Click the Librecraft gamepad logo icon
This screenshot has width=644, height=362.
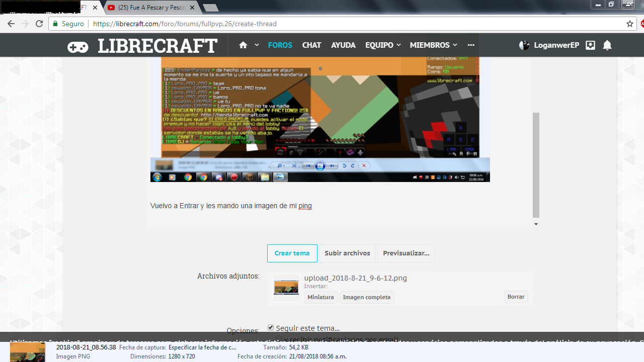pyautogui.click(x=78, y=46)
